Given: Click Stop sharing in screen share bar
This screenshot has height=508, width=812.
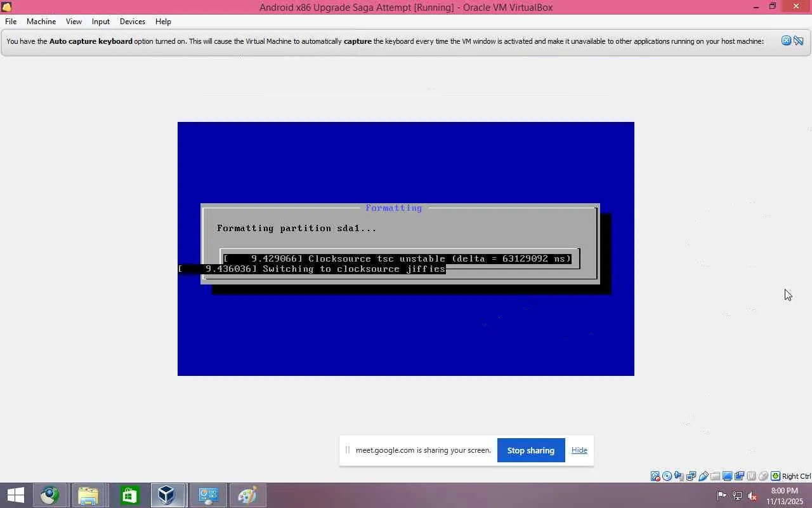Looking at the screenshot, I should (531, 450).
